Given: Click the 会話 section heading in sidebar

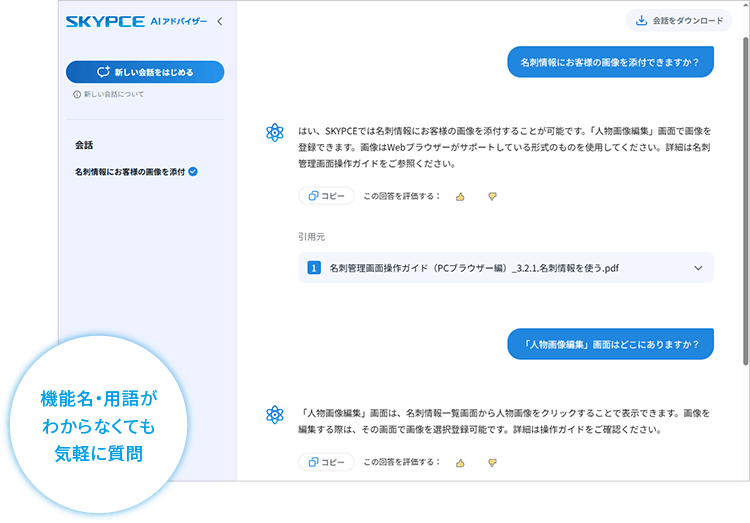Looking at the screenshot, I should point(84,145).
